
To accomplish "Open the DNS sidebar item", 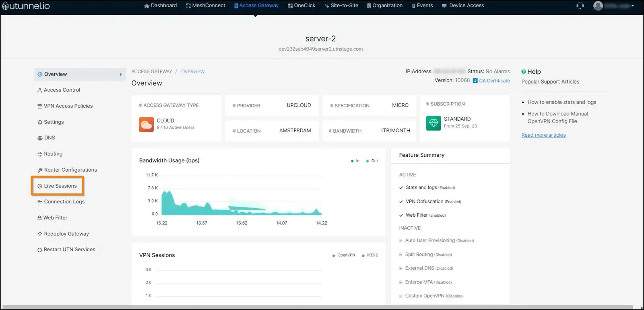I will click(x=50, y=138).
